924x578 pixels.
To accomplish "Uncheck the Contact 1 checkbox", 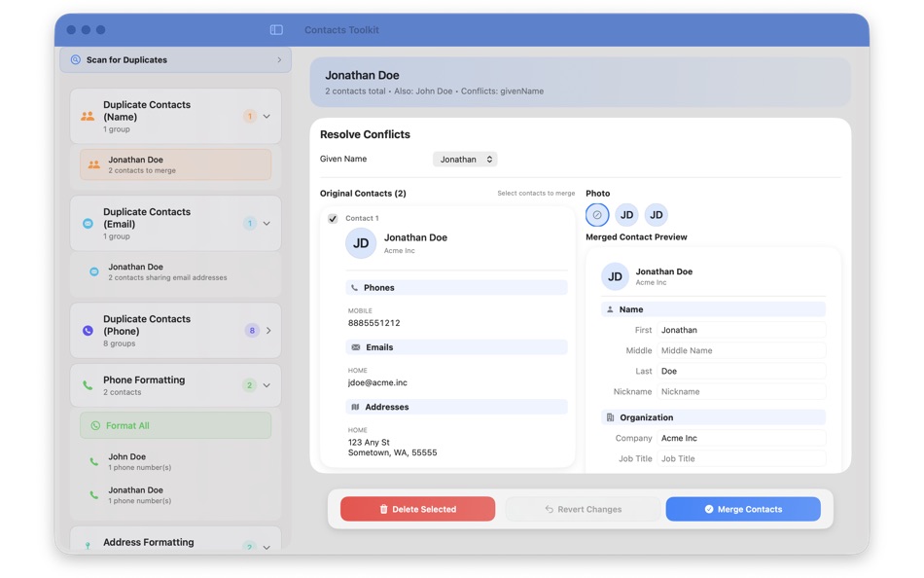I will (x=332, y=218).
